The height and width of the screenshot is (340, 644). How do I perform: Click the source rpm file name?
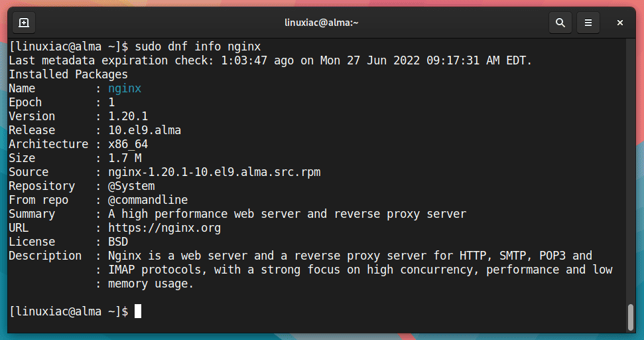(214, 172)
